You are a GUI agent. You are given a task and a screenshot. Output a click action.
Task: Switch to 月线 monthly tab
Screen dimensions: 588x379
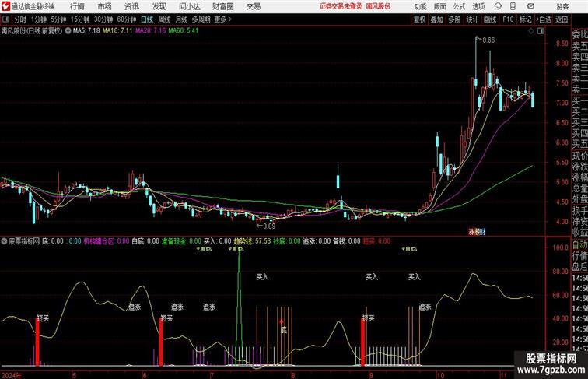coord(181,19)
